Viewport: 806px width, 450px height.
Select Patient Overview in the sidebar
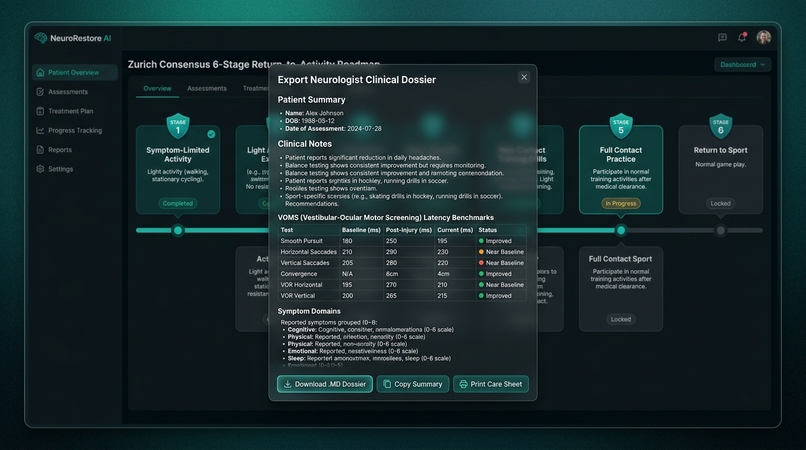click(75, 73)
